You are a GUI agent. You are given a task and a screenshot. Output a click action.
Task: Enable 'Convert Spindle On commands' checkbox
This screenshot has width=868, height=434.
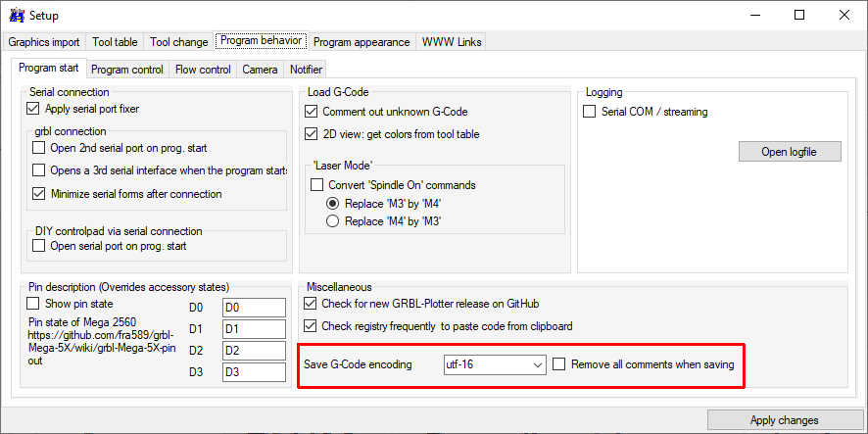317,185
